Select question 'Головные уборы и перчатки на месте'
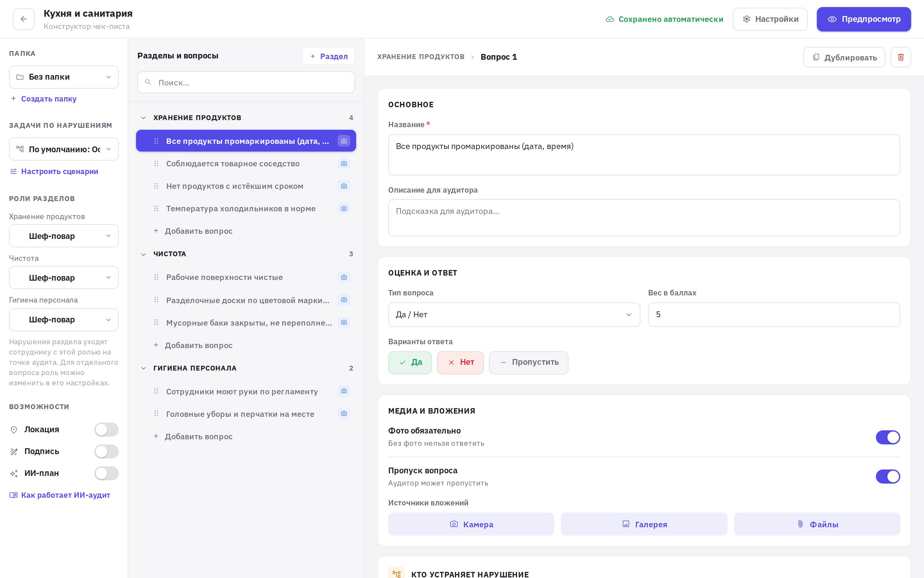924x578 pixels. [x=246, y=414]
